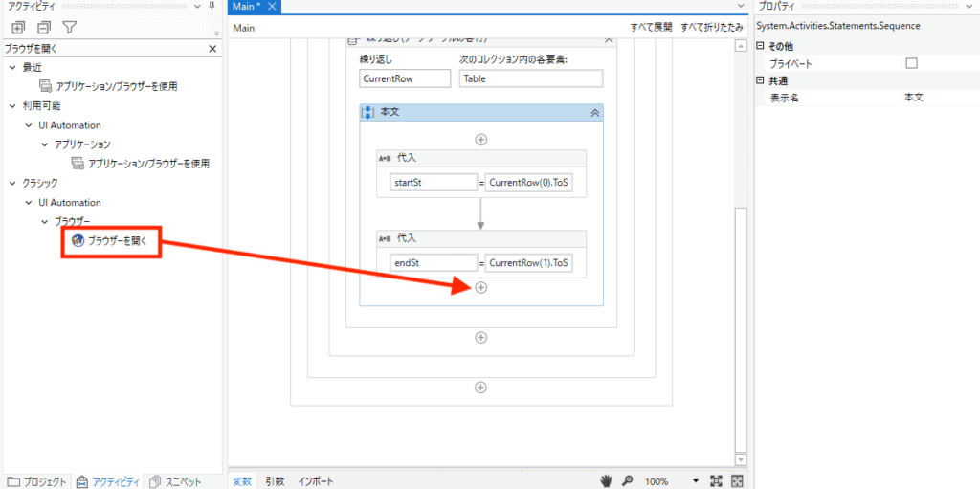Close the Main document tab
The width and height of the screenshot is (980, 489).
point(272,7)
